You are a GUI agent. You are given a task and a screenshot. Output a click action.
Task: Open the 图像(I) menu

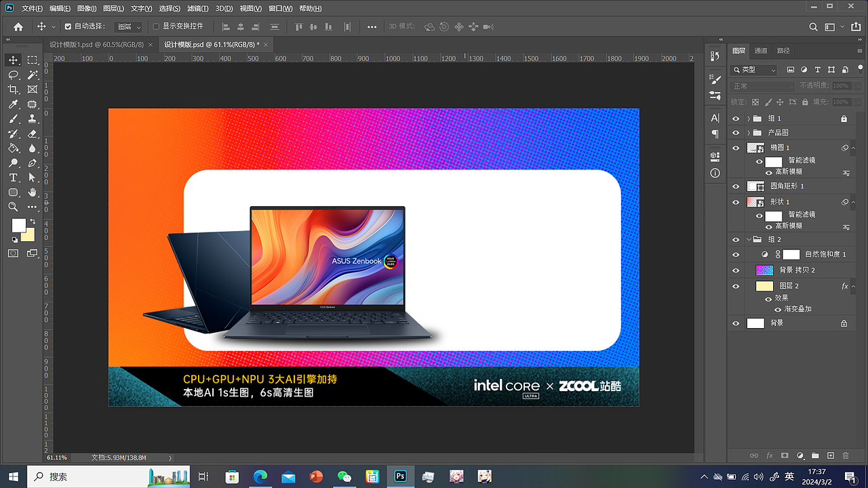(x=87, y=9)
